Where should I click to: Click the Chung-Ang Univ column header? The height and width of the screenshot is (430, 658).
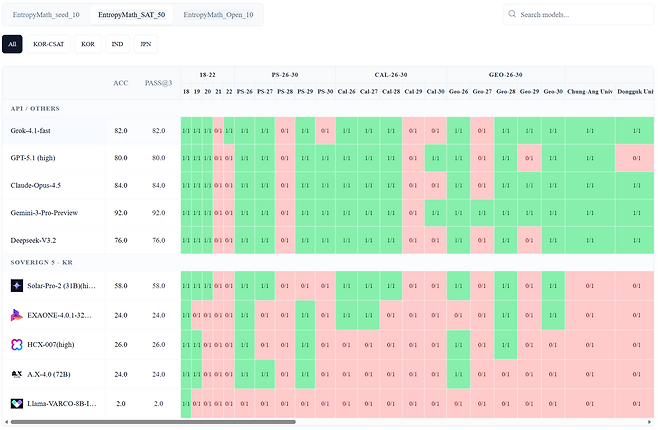tap(590, 91)
